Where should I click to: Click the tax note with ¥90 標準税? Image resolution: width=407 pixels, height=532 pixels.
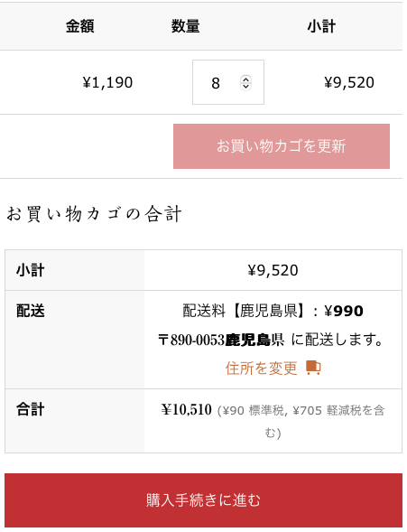tap(301, 421)
